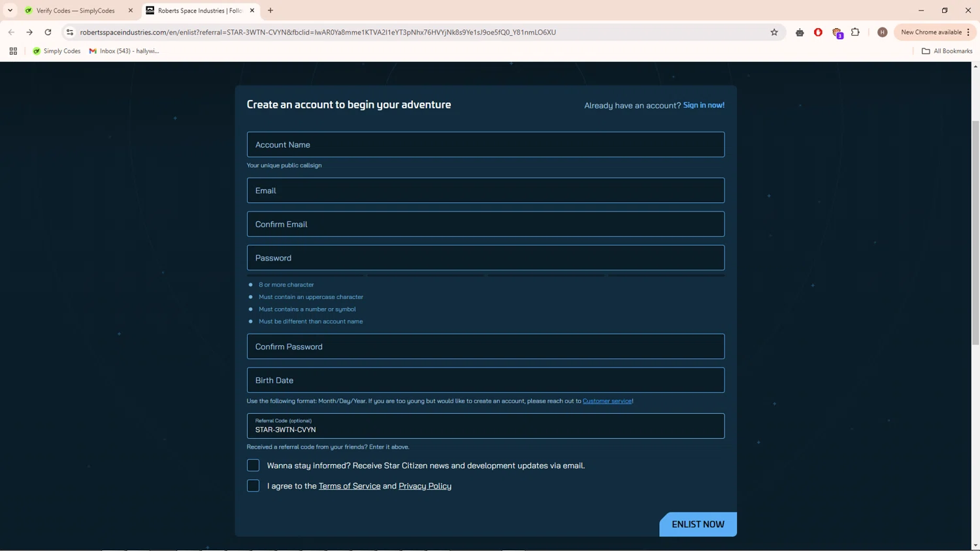Open the extension icon with purple badge
This screenshot has height=551, width=980.
pyautogui.click(x=837, y=33)
